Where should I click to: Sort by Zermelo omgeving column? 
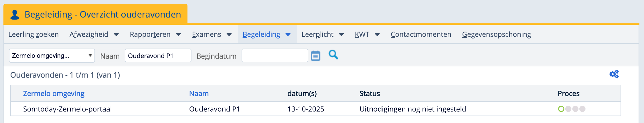(54, 94)
